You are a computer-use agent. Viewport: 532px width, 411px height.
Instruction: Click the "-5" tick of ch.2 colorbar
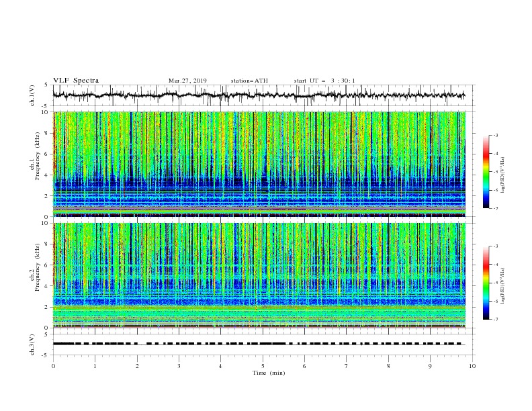495,283
